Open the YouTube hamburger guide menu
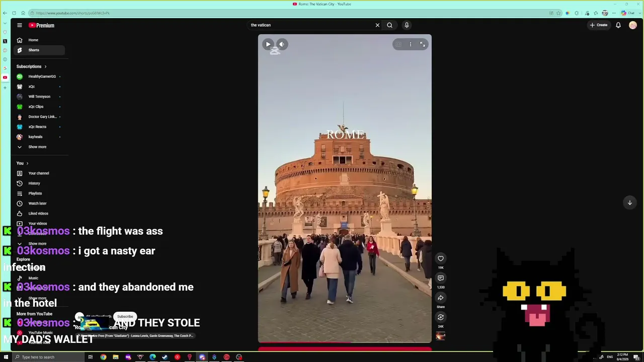 pyautogui.click(x=19, y=25)
